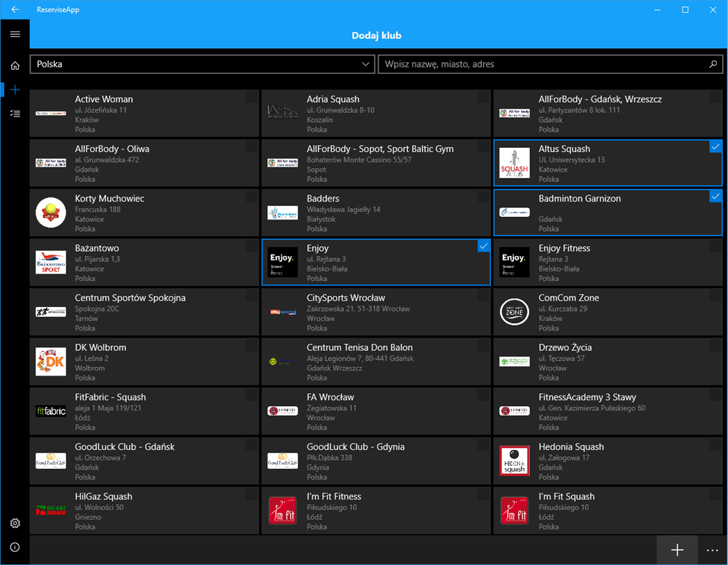Click the Drzewo Życia logo
The image size is (728, 565).
tap(515, 361)
